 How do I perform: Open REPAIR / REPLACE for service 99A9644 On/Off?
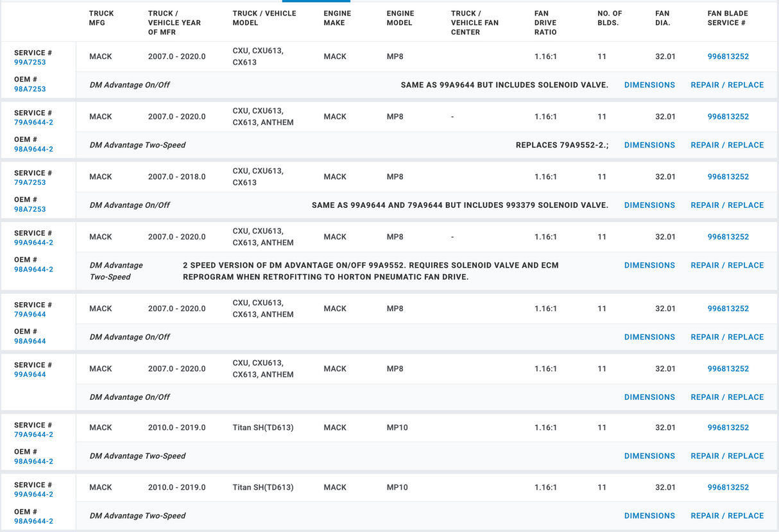coord(727,397)
